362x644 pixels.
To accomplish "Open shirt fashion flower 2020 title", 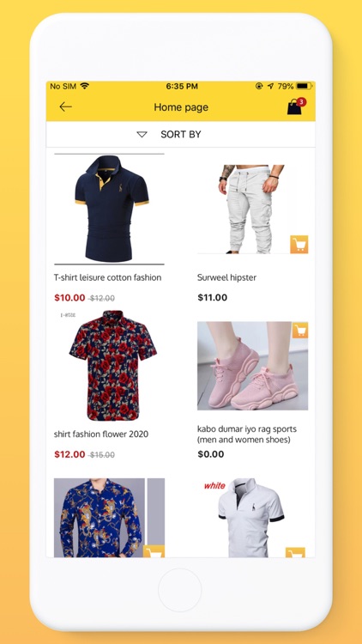I will [x=101, y=434].
